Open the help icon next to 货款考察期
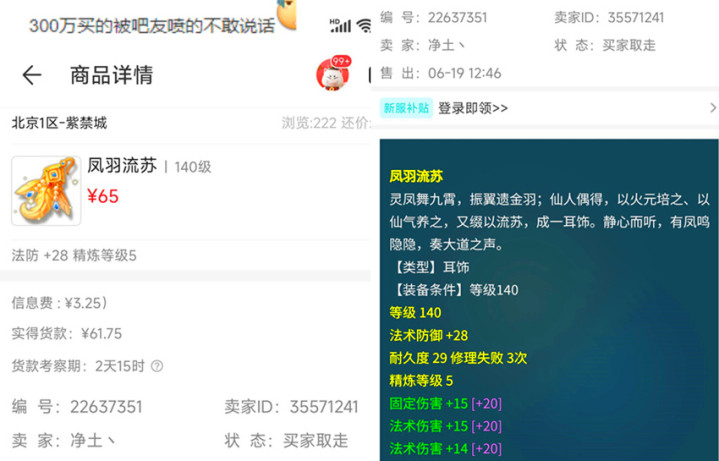This screenshot has height=461, width=719. [157, 366]
